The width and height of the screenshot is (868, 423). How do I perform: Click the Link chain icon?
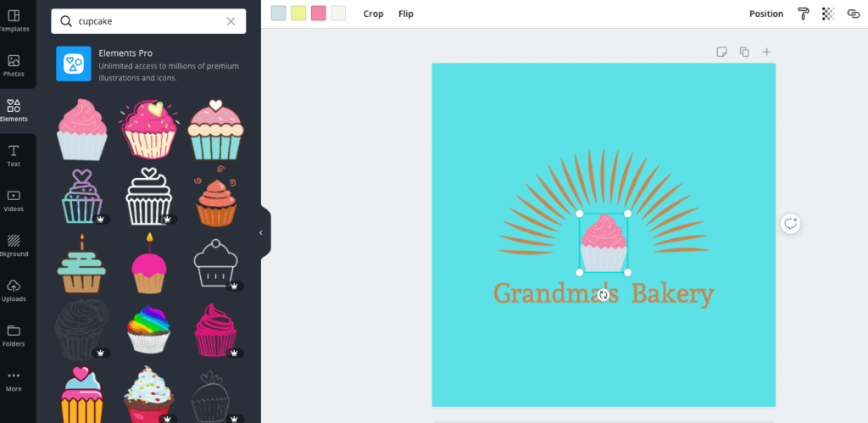pyautogui.click(x=853, y=14)
